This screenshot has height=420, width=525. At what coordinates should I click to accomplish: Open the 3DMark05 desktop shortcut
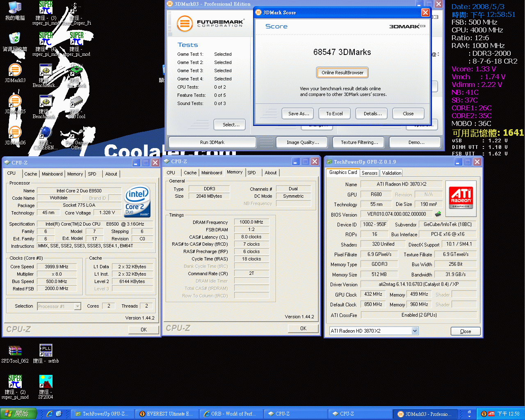[15, 102]
